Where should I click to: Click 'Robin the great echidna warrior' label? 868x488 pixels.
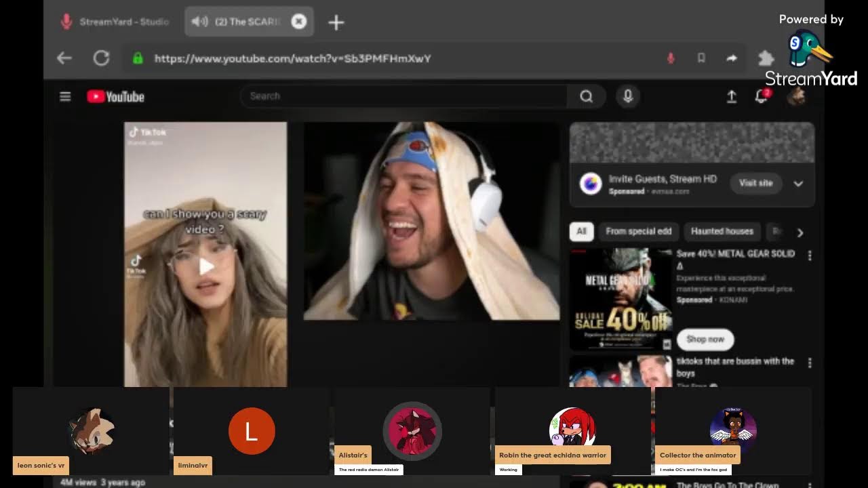tap(553, 455)
